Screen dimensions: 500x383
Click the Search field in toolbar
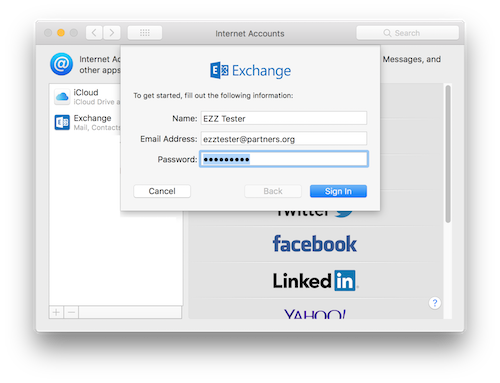pos(407,33)
